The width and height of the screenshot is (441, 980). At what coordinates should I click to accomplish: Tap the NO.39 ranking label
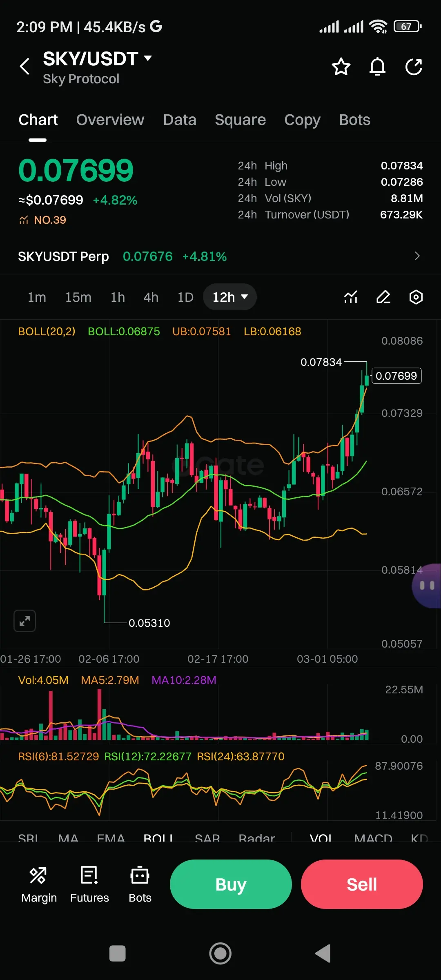pyautogui.click(x=42, y=220)
